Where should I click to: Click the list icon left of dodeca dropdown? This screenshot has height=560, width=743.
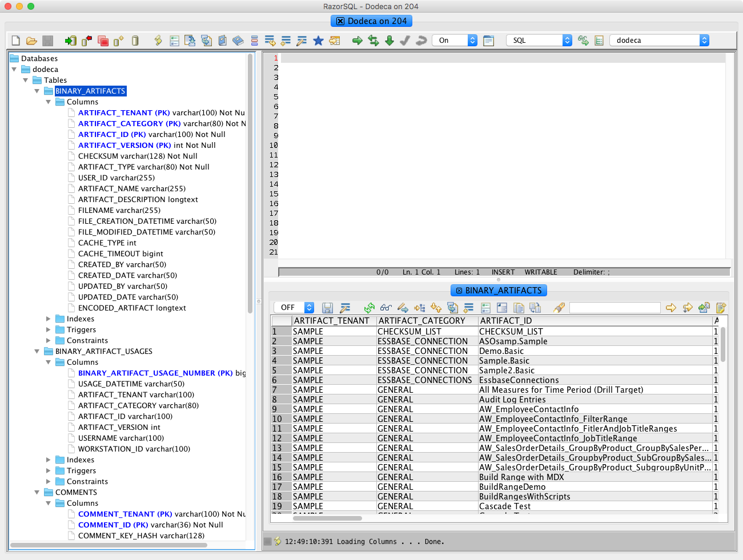click(599, 41)
